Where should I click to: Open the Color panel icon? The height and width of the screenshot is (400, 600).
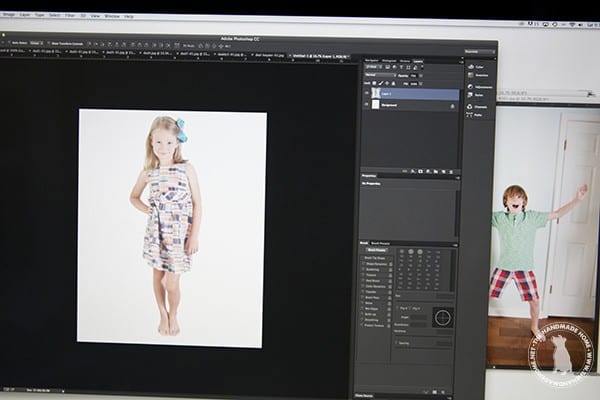tap(471, 66)
